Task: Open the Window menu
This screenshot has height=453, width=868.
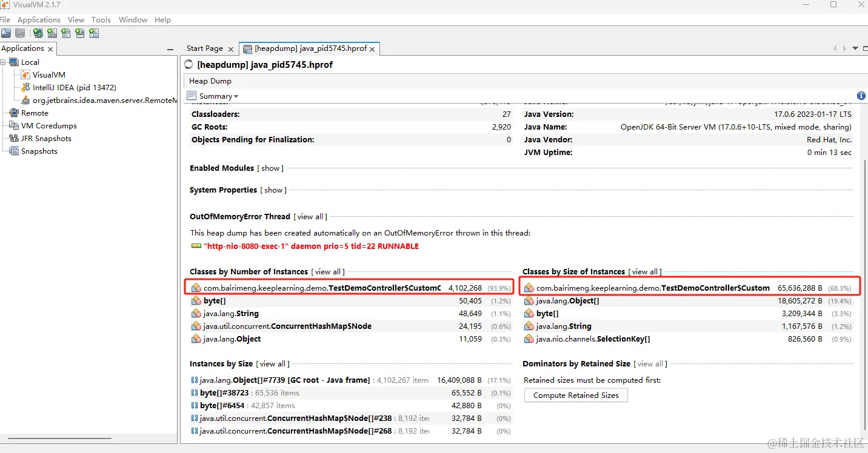Action: tap(133, 19)
